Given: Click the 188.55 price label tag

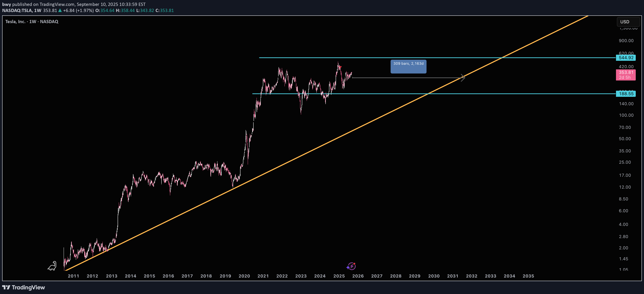Looking at the screenshot, I should pos(626,94).
